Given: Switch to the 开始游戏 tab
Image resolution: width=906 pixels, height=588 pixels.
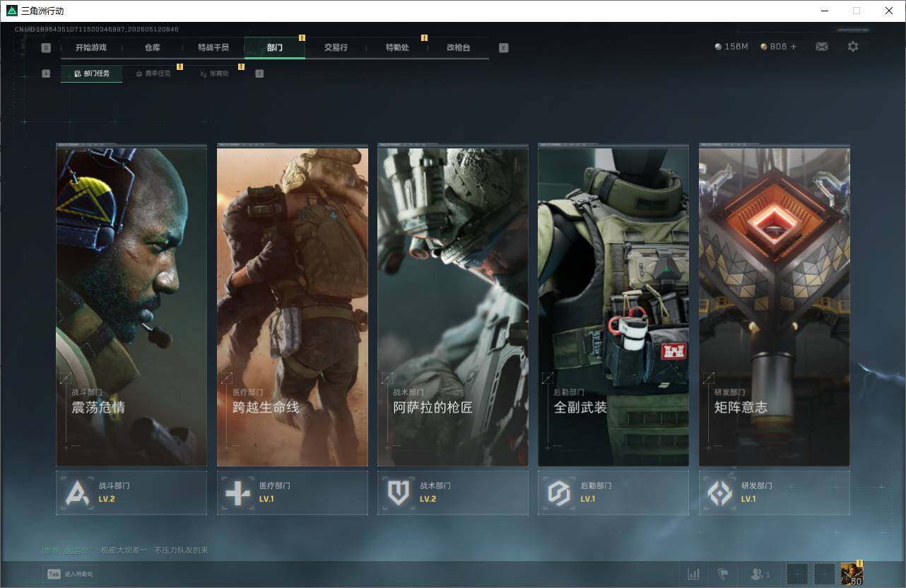Looking at the screenshot, I should (91, 47).
